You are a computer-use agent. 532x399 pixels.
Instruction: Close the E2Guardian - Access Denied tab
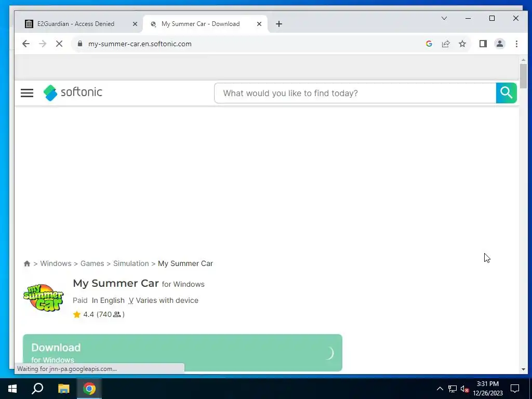[135, 24]
